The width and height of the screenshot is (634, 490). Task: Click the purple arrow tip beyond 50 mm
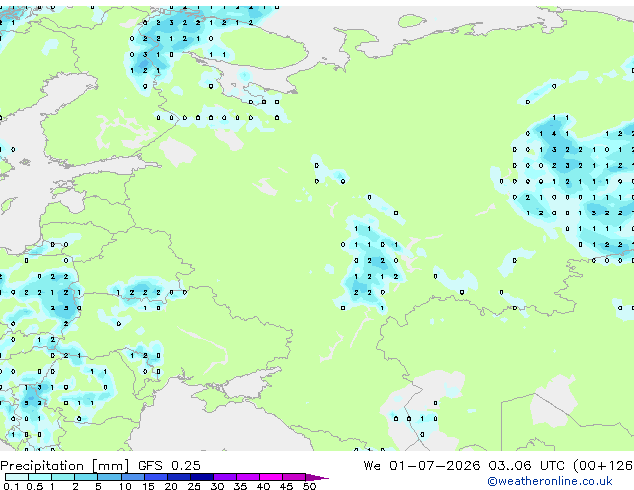[x=317, y=477]
